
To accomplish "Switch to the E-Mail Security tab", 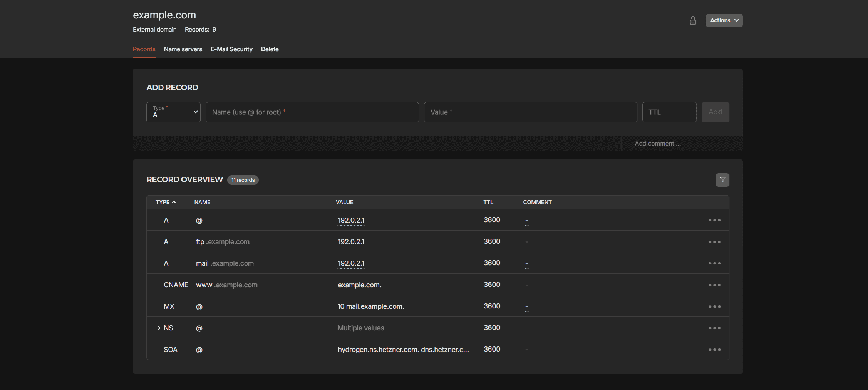I will [x=231, y=49].
